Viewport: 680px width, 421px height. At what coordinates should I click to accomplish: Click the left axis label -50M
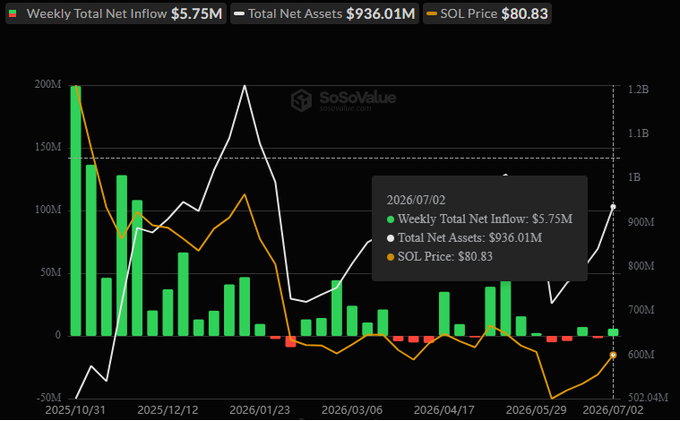pyautogui.click(x=49, y=398)
